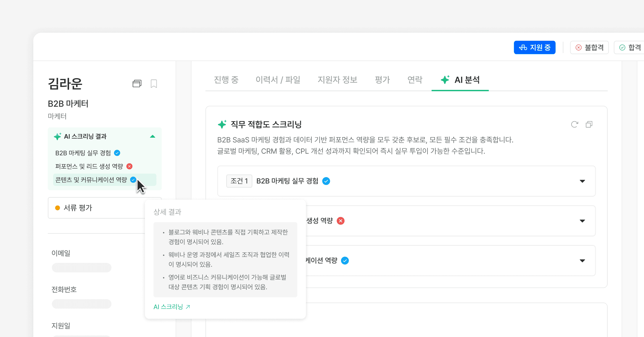This screenshot has height=337, width=644.
Task: Expand the 케이션 역량 condition row
Action: coord(582,260)
